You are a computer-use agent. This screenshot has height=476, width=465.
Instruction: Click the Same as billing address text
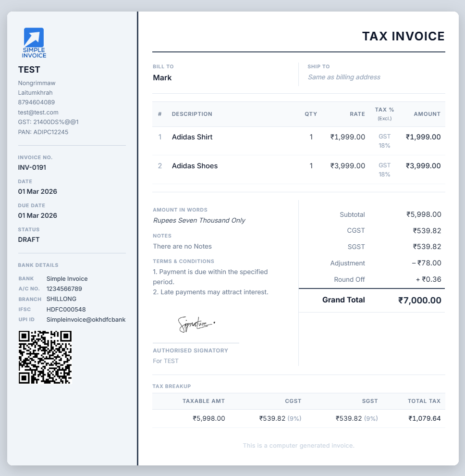tap(344, 77)
